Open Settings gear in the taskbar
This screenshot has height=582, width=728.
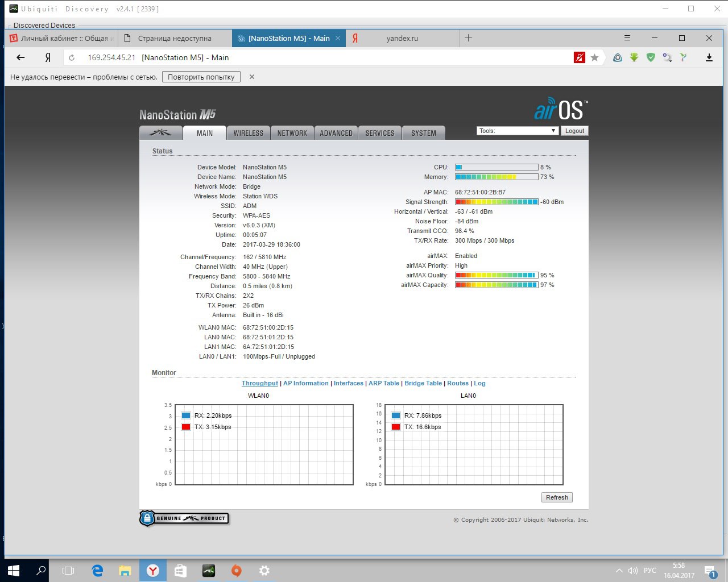pos(264,571)
